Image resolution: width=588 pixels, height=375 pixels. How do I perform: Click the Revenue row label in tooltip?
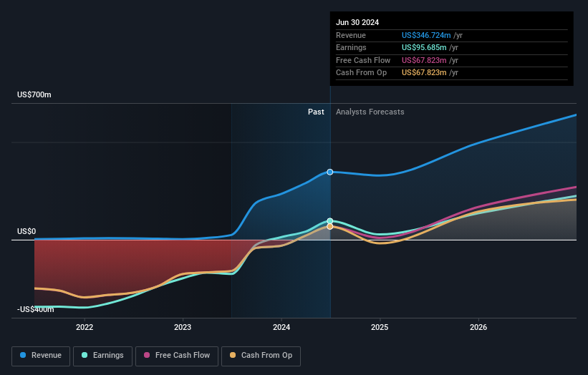351,35
